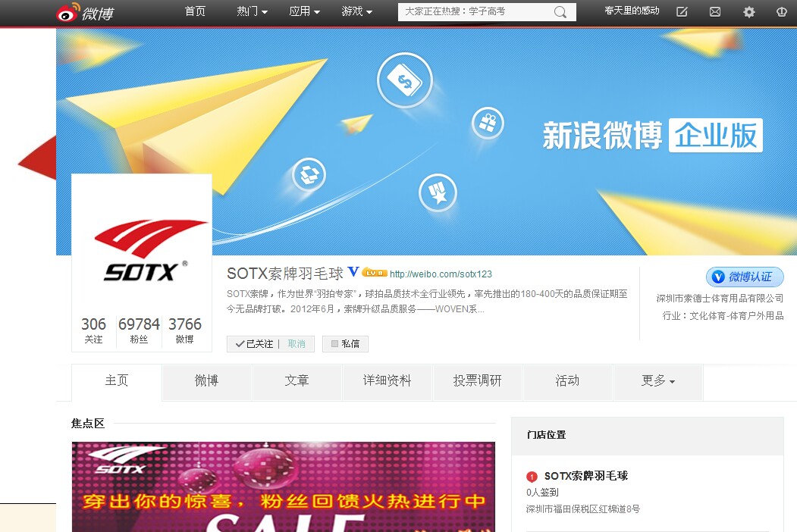Click the 行业：文化体育-体育户外用品 text

[x=723, y=315]
